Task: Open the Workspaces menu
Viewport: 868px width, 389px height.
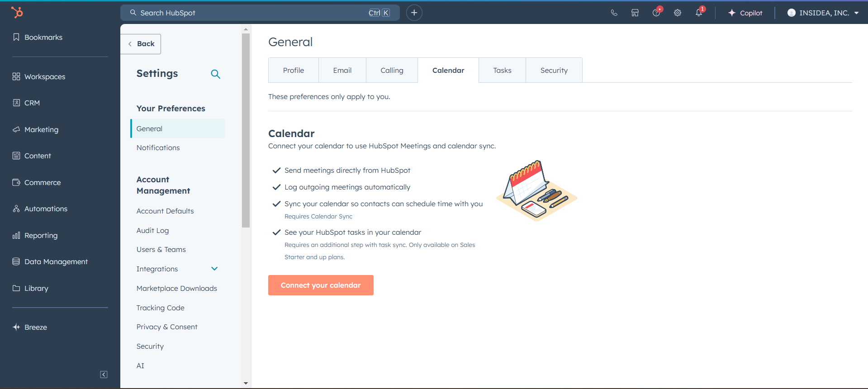Action: 39,76
